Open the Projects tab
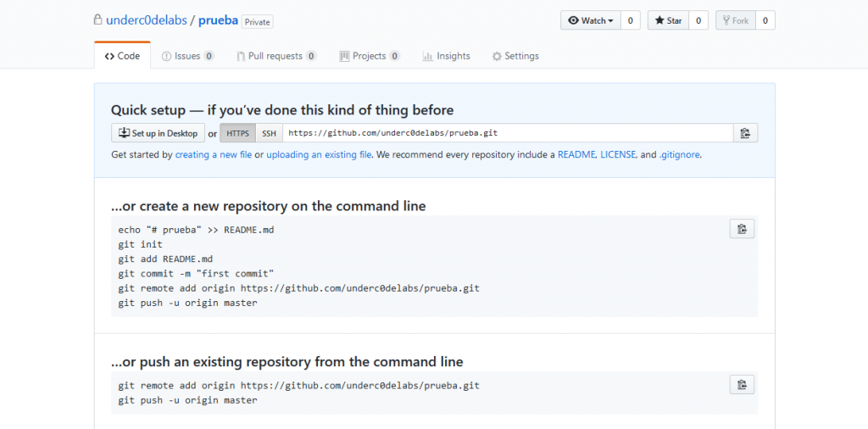Screen dimensions: 868x429 [370, 56]
